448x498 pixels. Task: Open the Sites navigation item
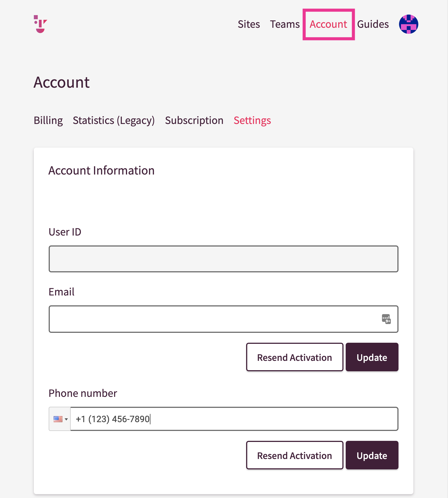coord(249,24)
